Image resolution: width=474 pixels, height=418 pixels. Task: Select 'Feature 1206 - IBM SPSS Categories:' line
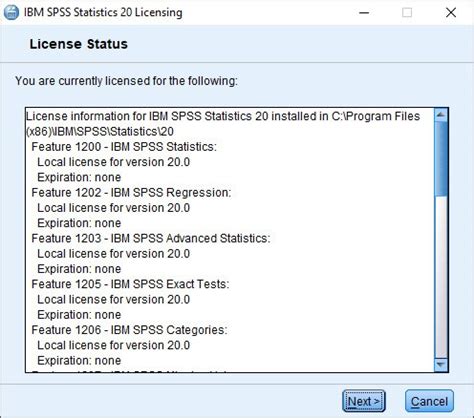coord(129,330)
